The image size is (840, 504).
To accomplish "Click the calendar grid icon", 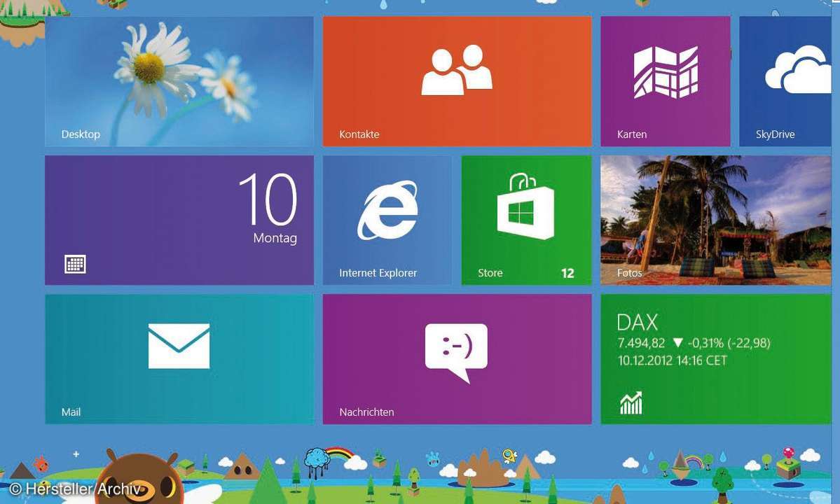I will (75, 265).
